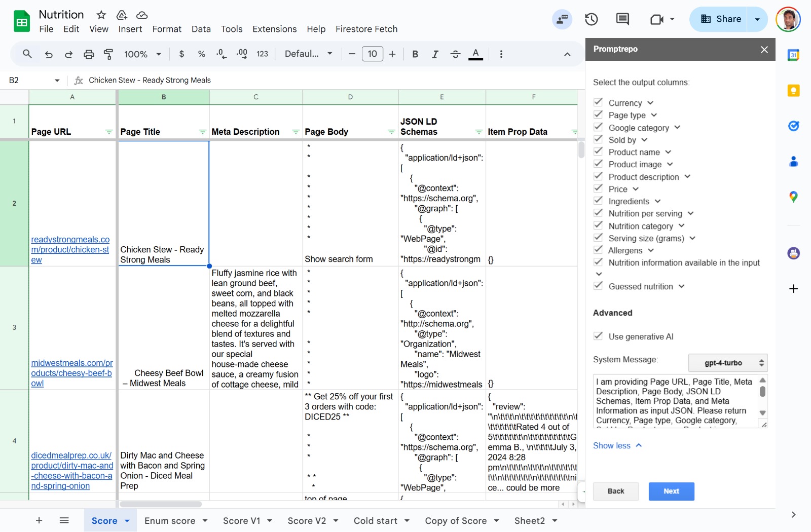Click the undo arrow icon
Screen dimensions: 811x532
coord(49,54)
